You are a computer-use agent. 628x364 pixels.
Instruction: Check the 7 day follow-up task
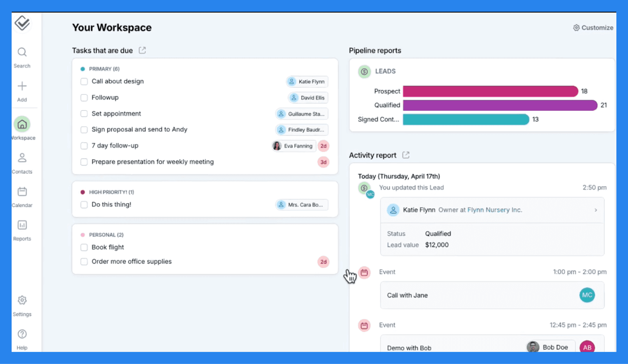(84, 146)
